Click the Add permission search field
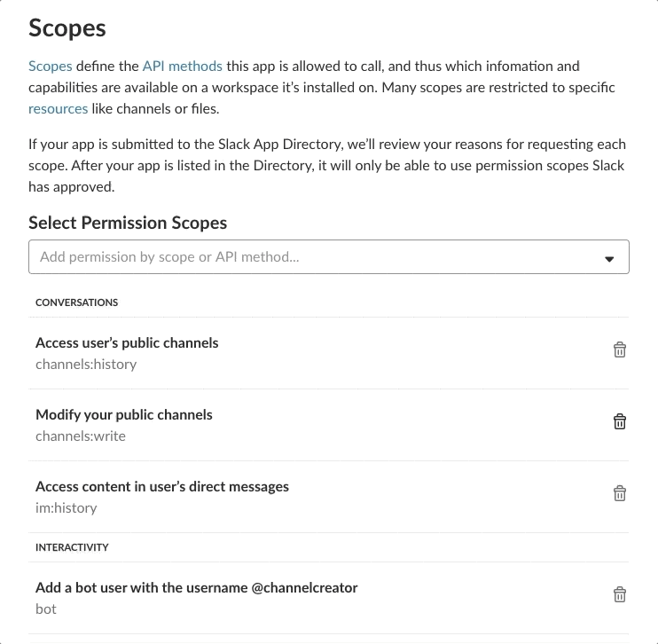Screen dimensions: 658x644 310,257
